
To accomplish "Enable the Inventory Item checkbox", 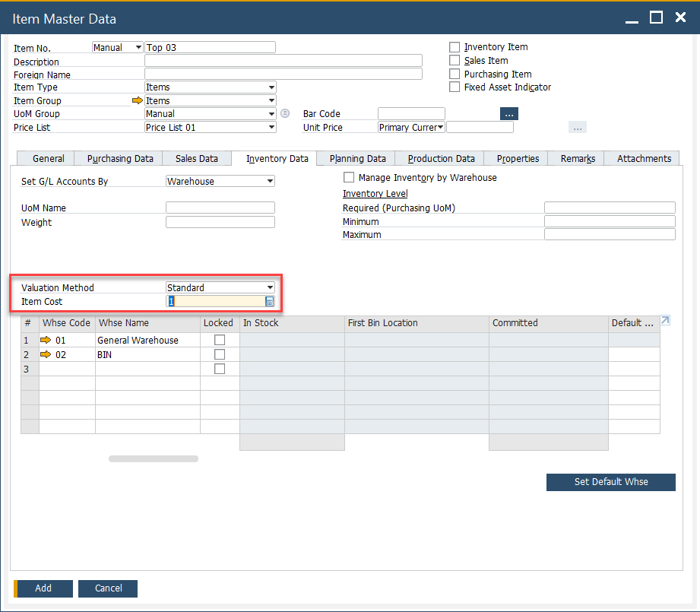I will tap(455, 47).
